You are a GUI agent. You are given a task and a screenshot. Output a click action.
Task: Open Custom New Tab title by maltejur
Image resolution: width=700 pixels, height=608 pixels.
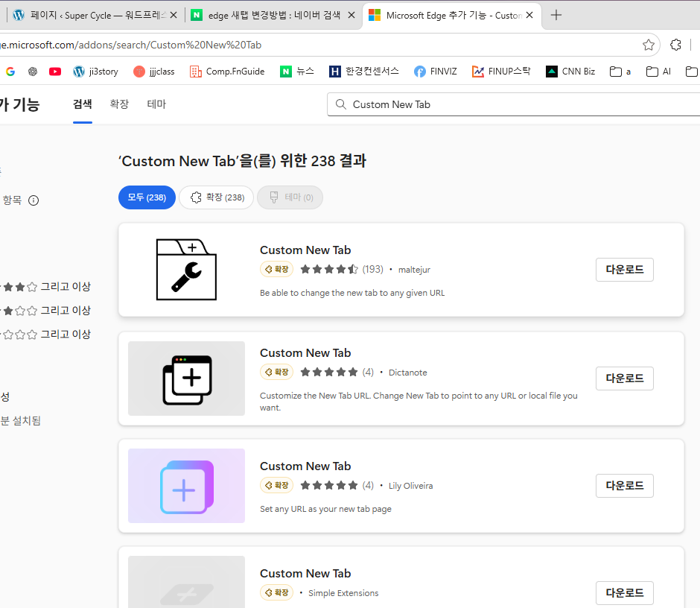(305, 250)
